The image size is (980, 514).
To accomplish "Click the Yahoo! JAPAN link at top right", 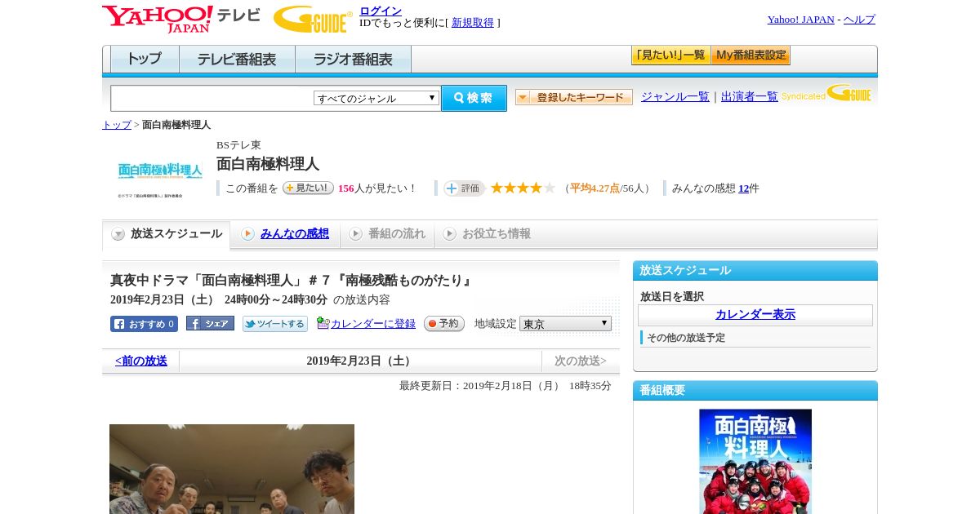I will point(801,20).
